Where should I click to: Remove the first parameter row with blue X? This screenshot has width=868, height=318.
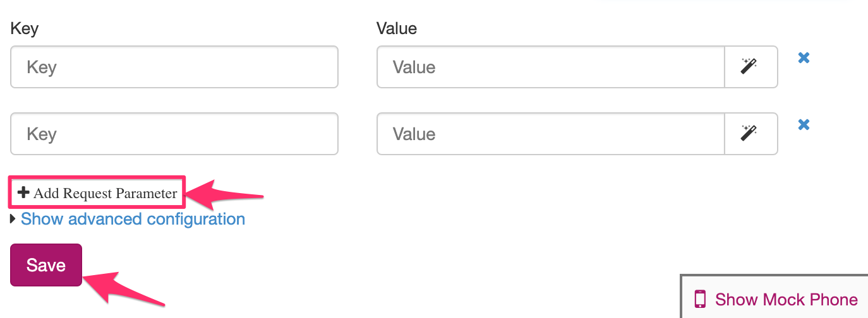(804, 58)
